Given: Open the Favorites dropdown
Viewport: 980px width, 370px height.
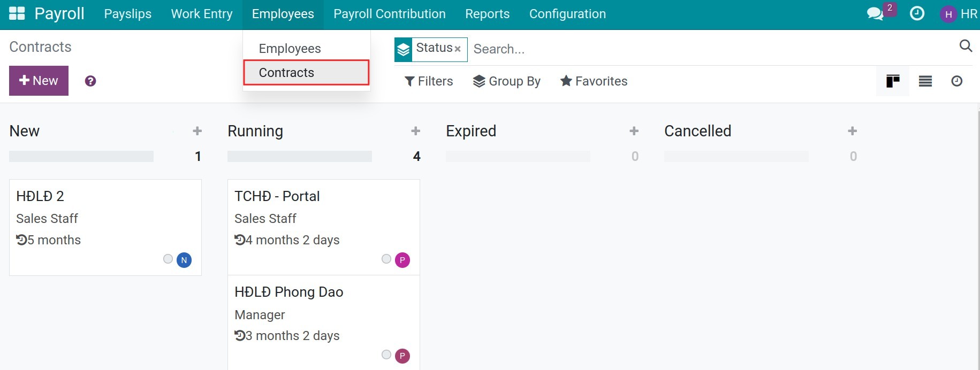Looking at the screenshot, I should 594,81.
